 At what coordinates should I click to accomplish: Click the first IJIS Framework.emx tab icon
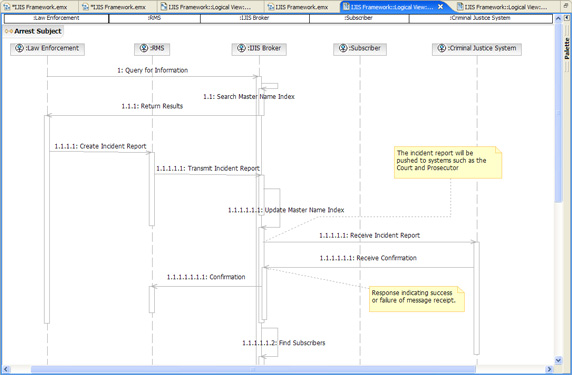(7, 7)
